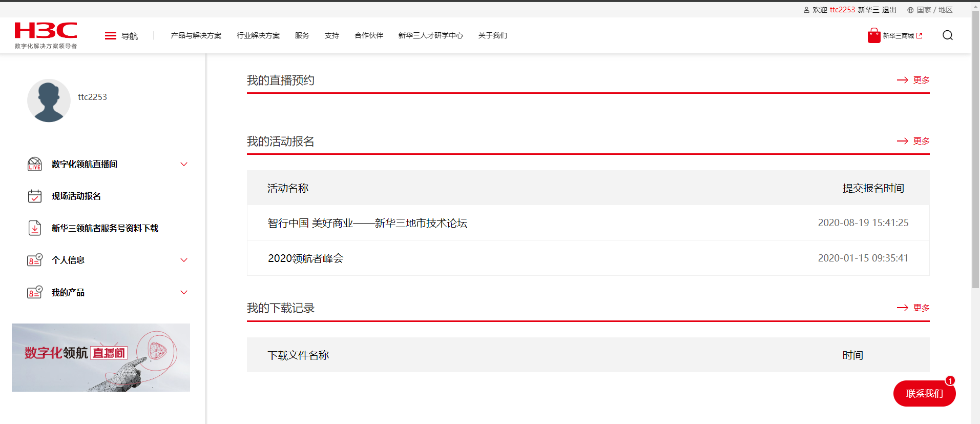Click the ttc2253 name beside the avatar

[x=92, y=97]
